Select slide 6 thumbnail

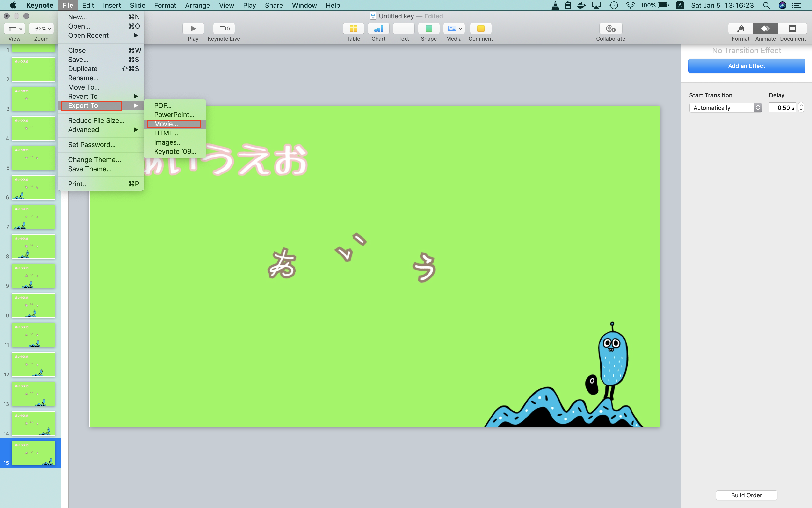33,187
